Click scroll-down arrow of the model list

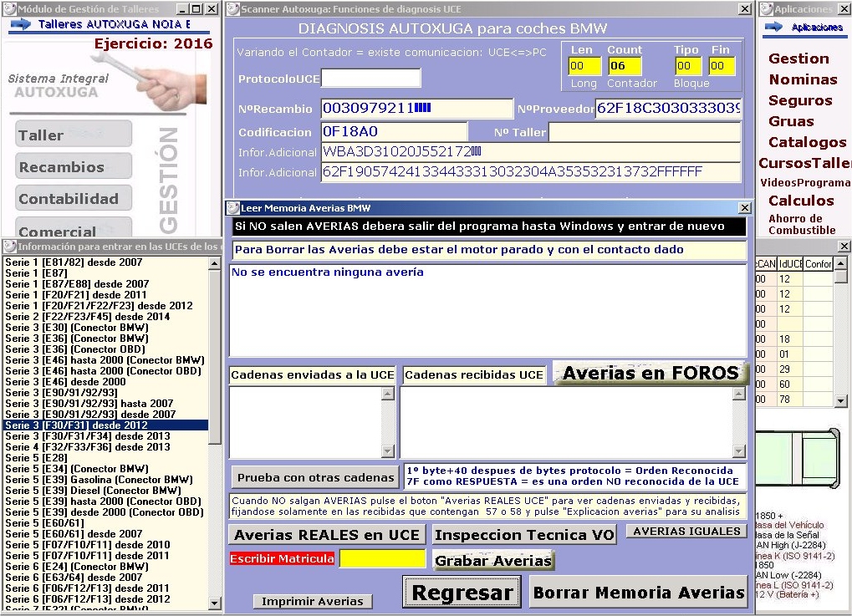click(x=215, y=603)
